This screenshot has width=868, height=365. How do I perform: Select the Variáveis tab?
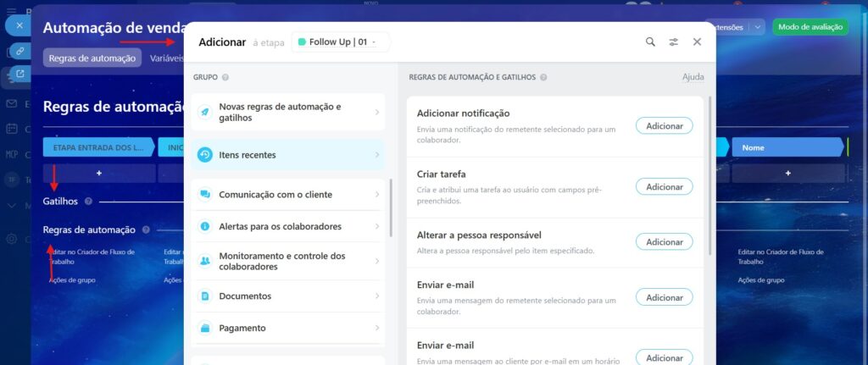point(166,58)
